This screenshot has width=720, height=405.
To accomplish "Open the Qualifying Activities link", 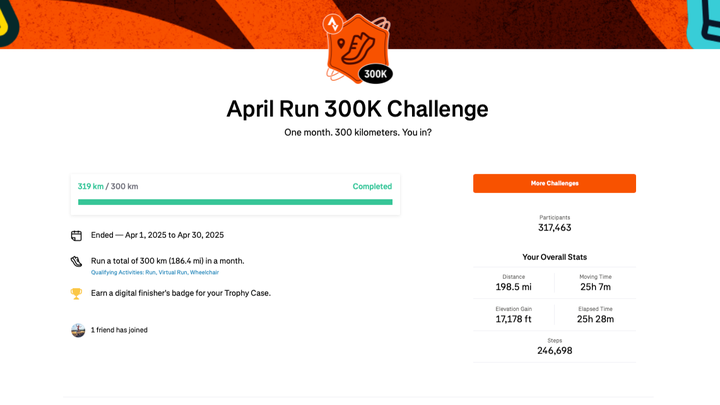I will coord(155,272).
